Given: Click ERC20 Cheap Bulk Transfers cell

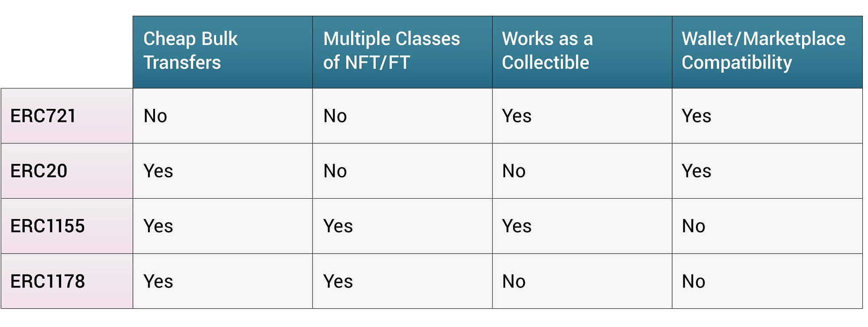Looking at the screenshot, I should pyautogui.click(x=223, y=171).
